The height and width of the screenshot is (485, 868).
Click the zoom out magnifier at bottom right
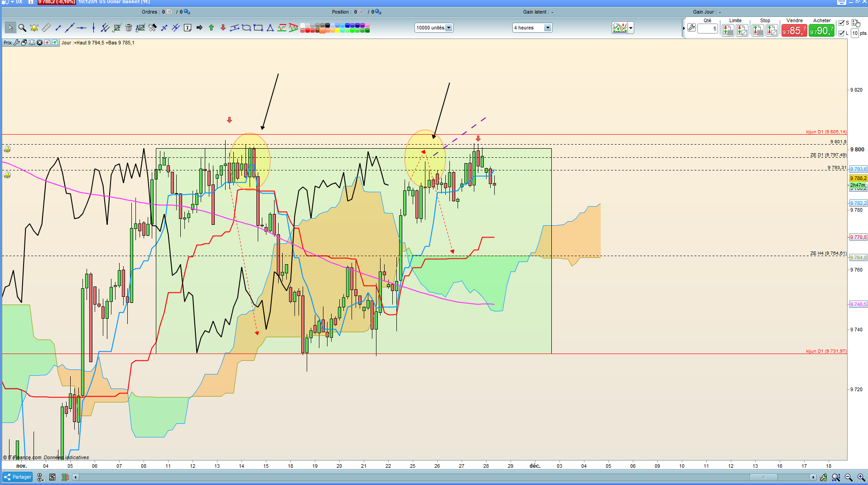(849, 477)
